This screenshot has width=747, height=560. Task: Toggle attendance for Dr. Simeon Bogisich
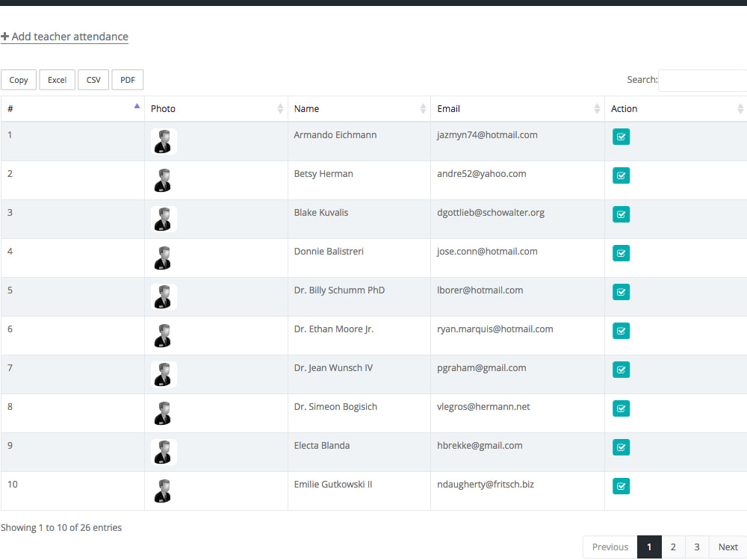coord(621,408)
